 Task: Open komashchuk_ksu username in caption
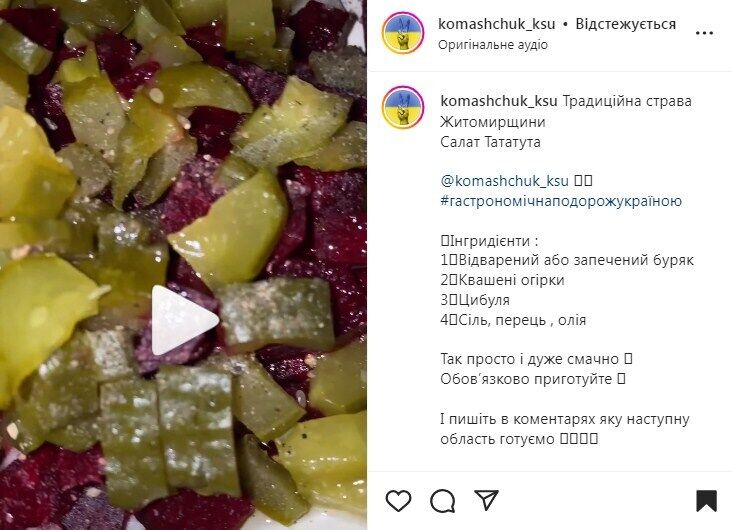point(499,101)
